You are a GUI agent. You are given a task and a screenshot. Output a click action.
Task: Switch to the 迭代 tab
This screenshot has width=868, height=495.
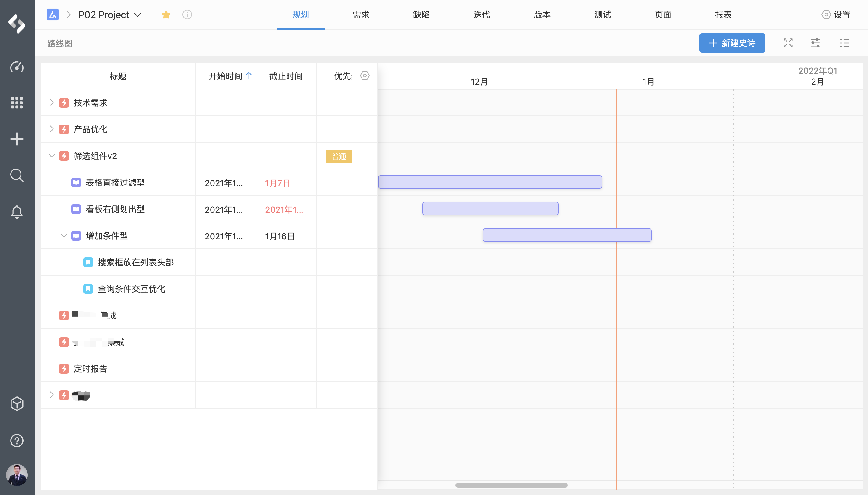pyautogui.click(x=481, y=15)
